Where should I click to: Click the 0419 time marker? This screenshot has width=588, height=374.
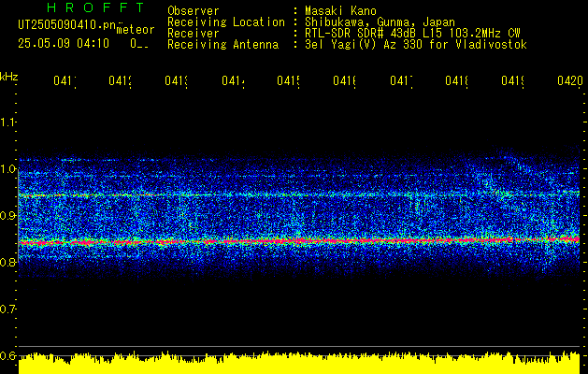pyautogui.click(x=512, y=80)
